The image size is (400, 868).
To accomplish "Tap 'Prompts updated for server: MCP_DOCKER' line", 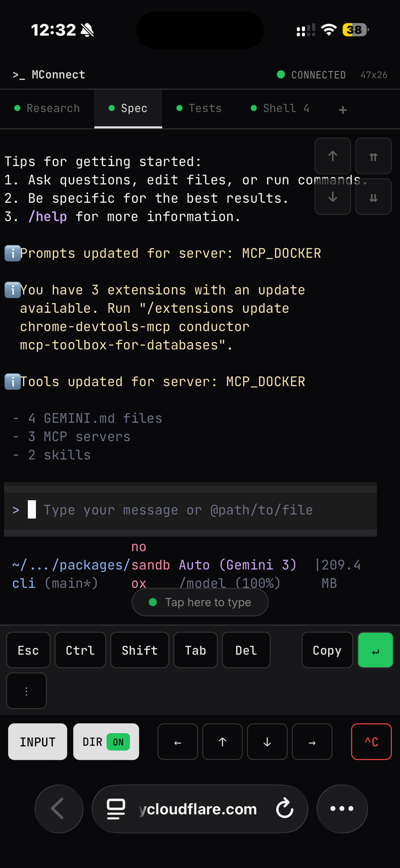I will (x=171, y=253).
